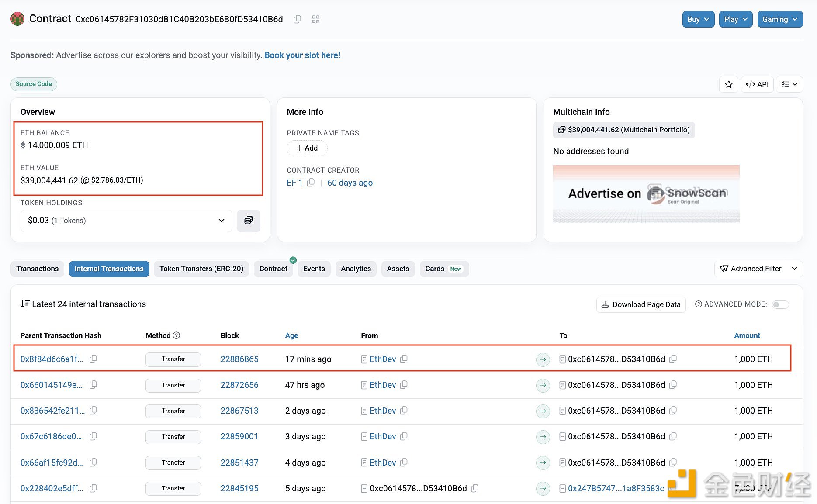Show QR code for contract address
The width and height of the screenshot is (817, 504).
[x=316, y=19]
